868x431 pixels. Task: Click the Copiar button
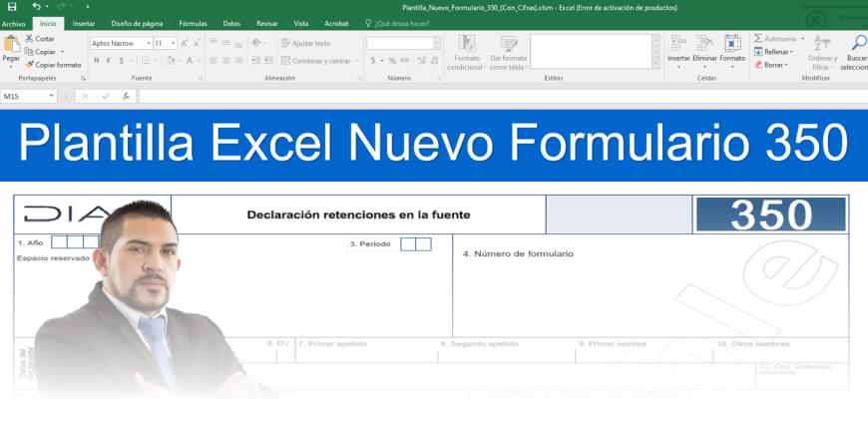point(41,52)
